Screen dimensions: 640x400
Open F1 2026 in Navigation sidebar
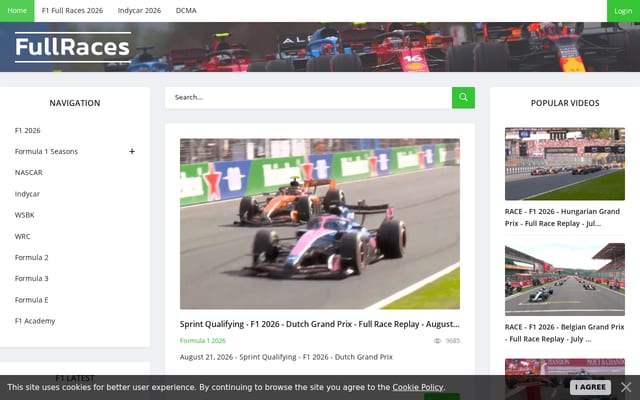(27, 131)
